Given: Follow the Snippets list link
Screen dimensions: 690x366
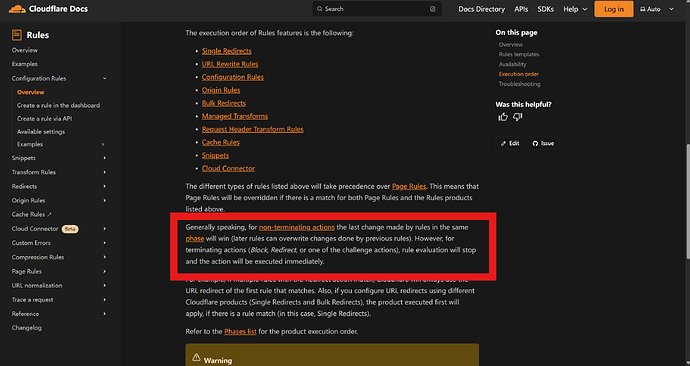Looking at the screenshot, I should [215, 155].
